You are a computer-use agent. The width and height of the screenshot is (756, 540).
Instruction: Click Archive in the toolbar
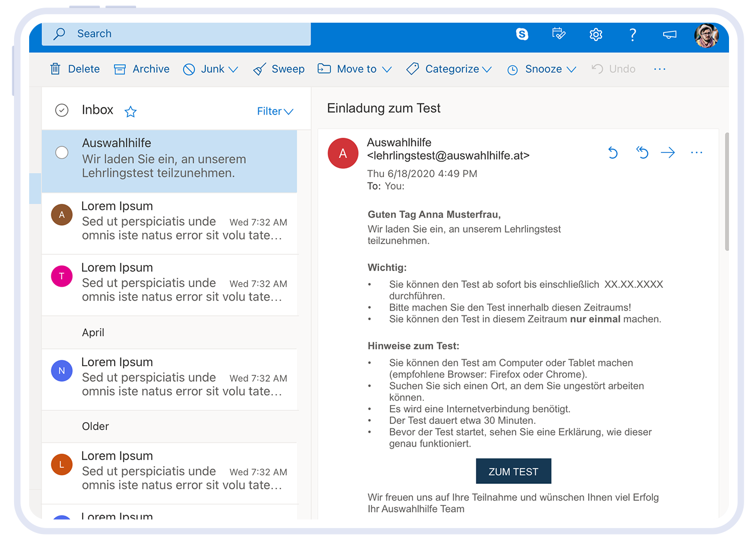[142, 69]
